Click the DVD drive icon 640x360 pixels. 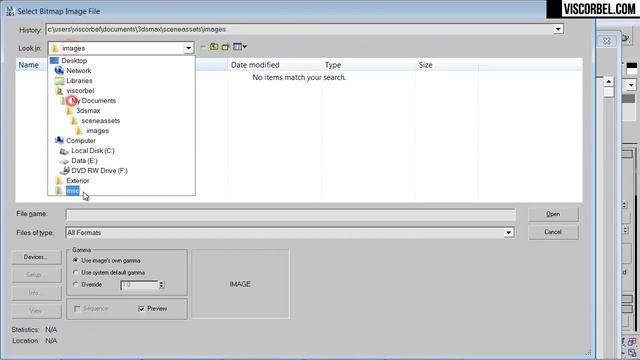point(64,171)
